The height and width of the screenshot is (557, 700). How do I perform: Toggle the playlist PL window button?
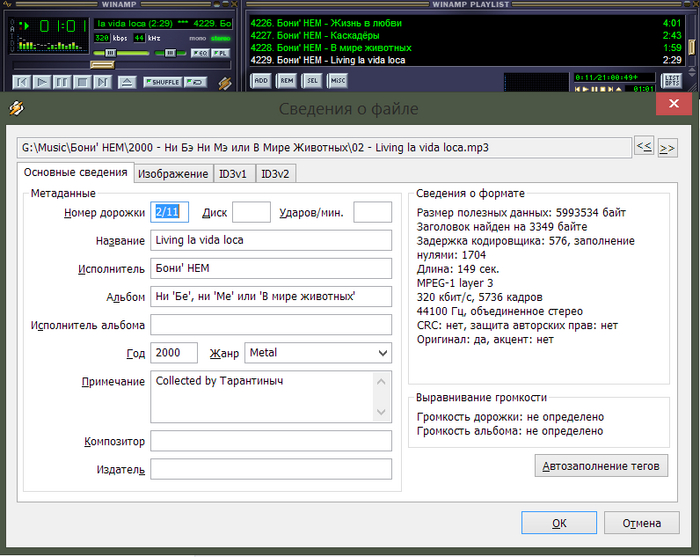(x=221, y=52)
